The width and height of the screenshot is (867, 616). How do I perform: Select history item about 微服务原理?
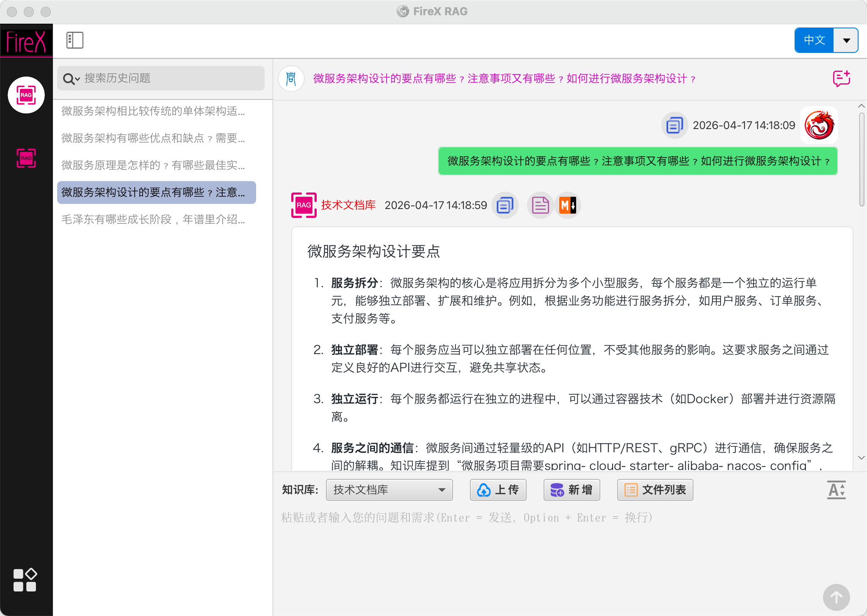pyautogui.click(x=153, y=165)
